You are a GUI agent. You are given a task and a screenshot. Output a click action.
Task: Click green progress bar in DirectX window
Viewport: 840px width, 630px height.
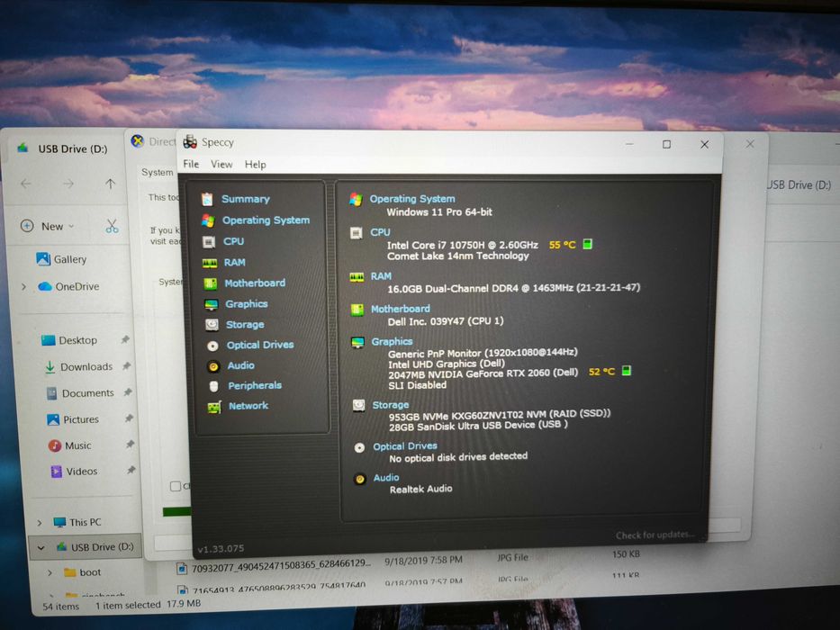(177, 512)
